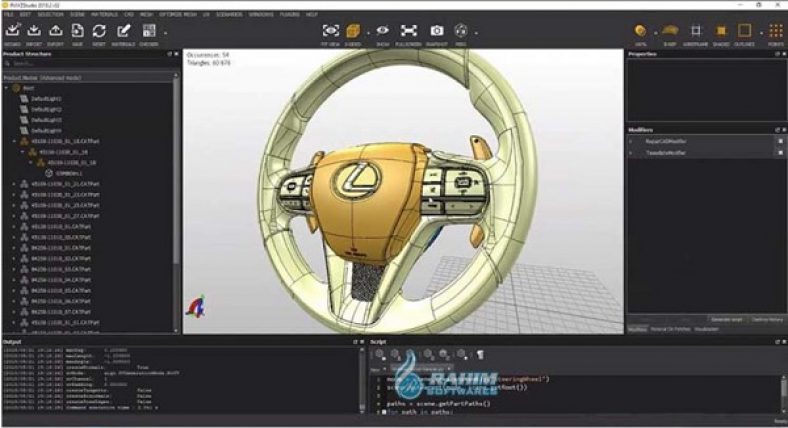This screenshot has height=428, width=788.
Task: Click the Export toolbar icon
Action: pos(56,31)
